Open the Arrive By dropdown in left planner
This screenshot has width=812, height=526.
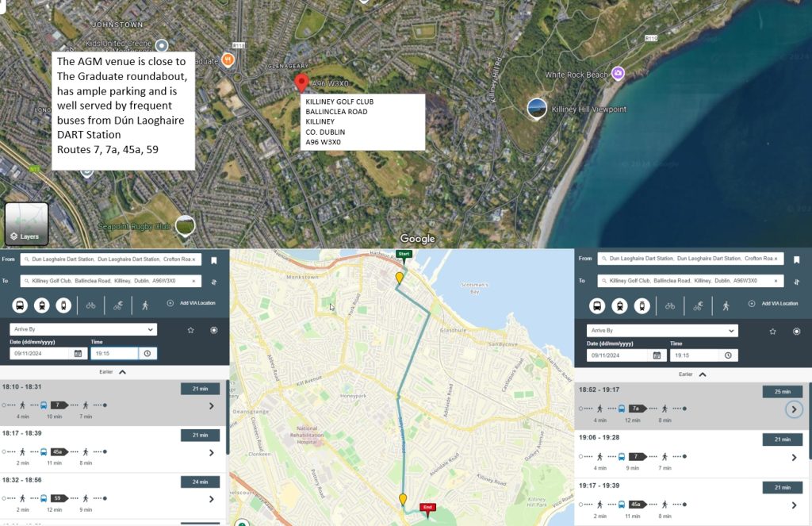(83, 329)
